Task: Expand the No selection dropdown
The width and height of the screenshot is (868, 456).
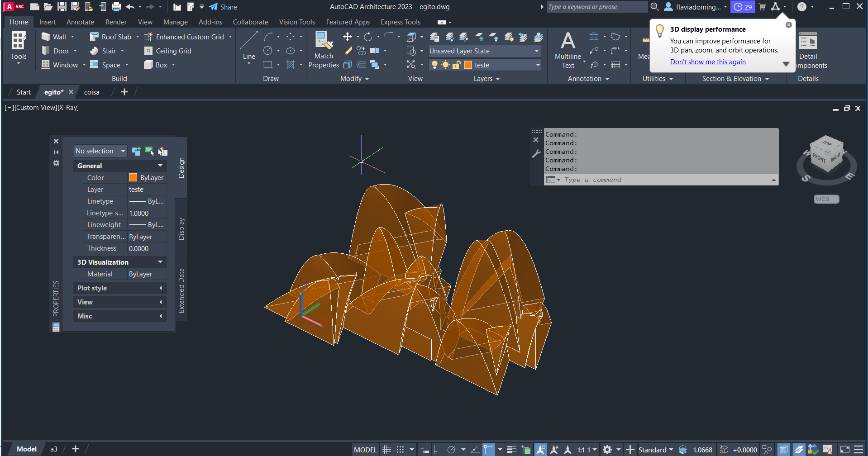Action: click(x=123, y=151)
